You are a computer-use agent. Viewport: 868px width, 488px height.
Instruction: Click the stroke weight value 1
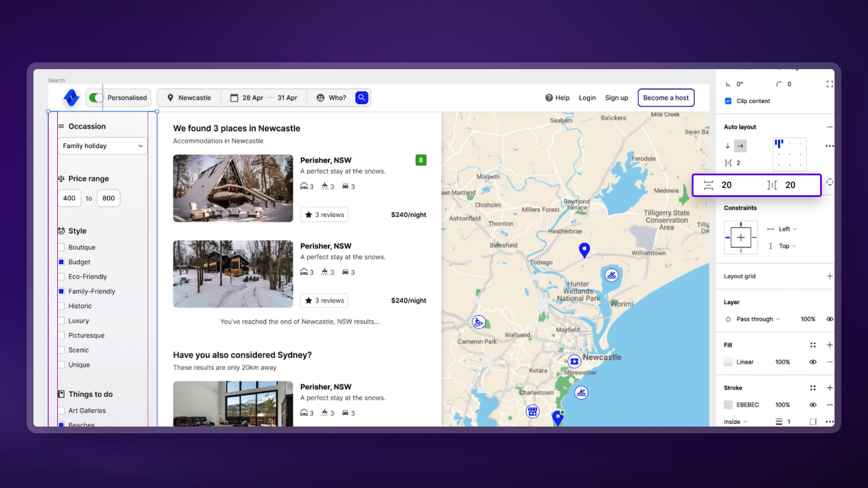pos(788,422)
